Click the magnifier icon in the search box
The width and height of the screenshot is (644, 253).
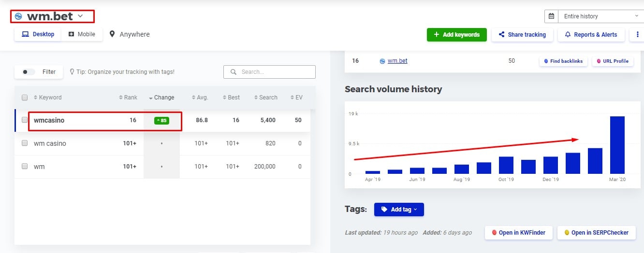pyautogui.click(x=234, y=72)
